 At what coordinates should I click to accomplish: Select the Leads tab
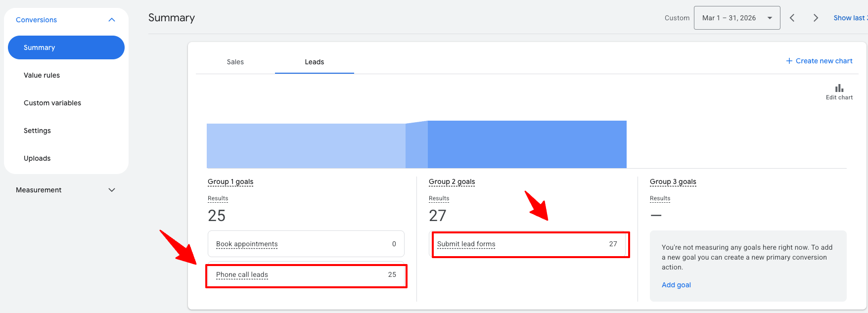pyautogui.click(x=315, y=62)
